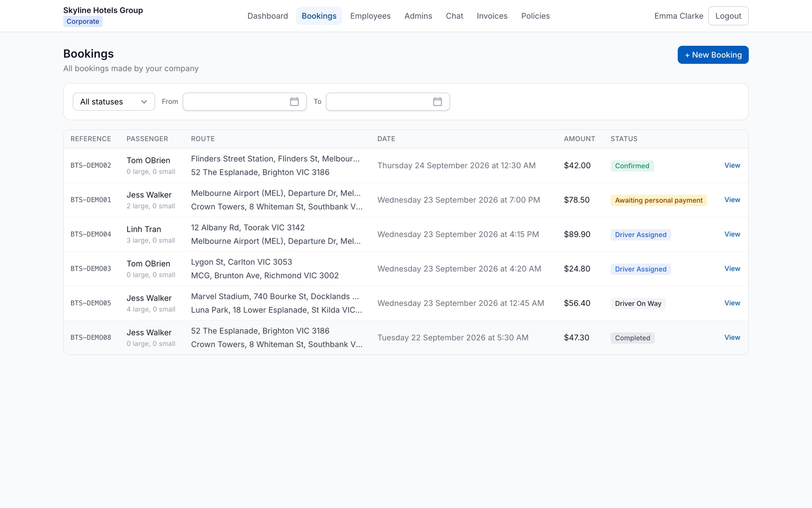Click the Amount column header
812x508 pixels.
pos(579,139)
